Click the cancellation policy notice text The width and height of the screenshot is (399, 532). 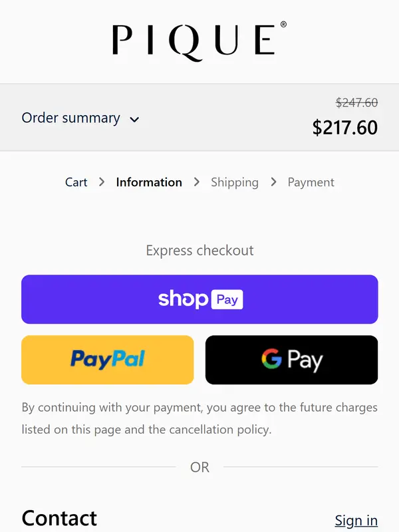click(x=199, y=418)
